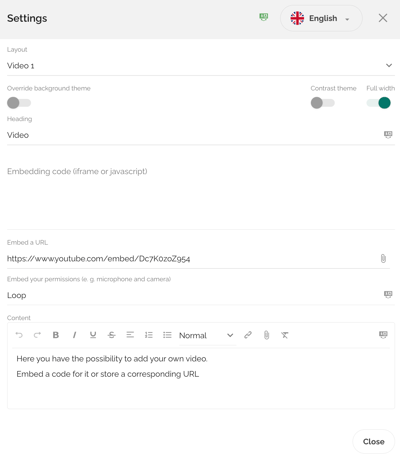Image resolution: width=400 pixels, height=465 pixels.
Task: Clear formatting in Content editor
Action: 285,335
